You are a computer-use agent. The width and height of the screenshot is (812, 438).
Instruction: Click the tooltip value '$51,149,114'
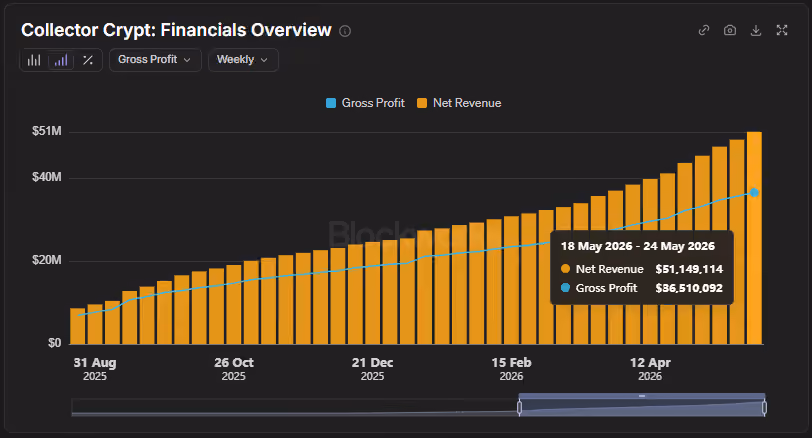pos(689,269)
